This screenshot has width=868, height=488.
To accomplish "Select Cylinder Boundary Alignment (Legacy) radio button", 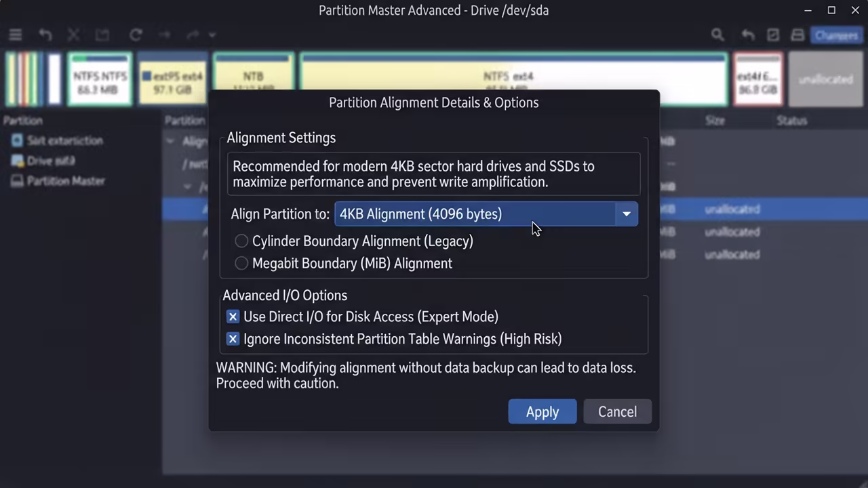I will pyautogui.click(x=241, y=241).
